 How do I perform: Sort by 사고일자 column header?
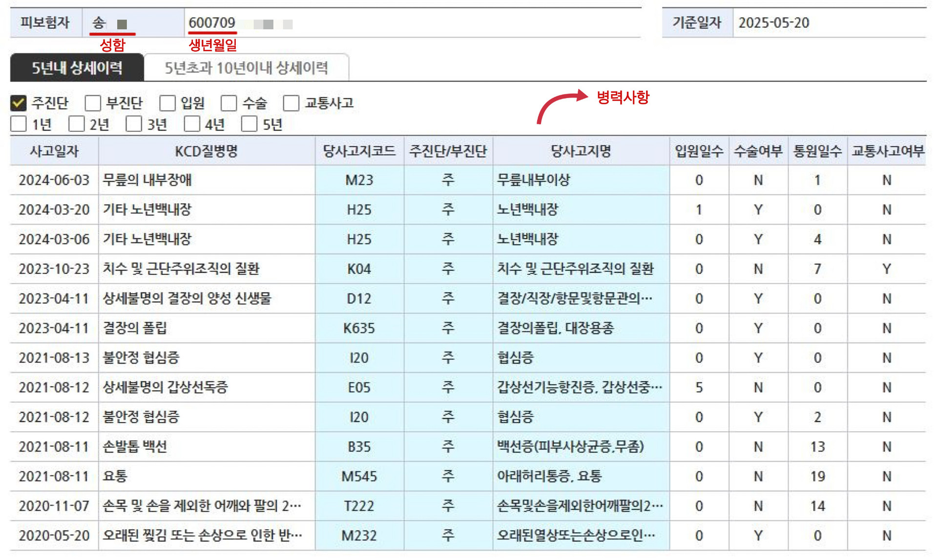(54, 151)
